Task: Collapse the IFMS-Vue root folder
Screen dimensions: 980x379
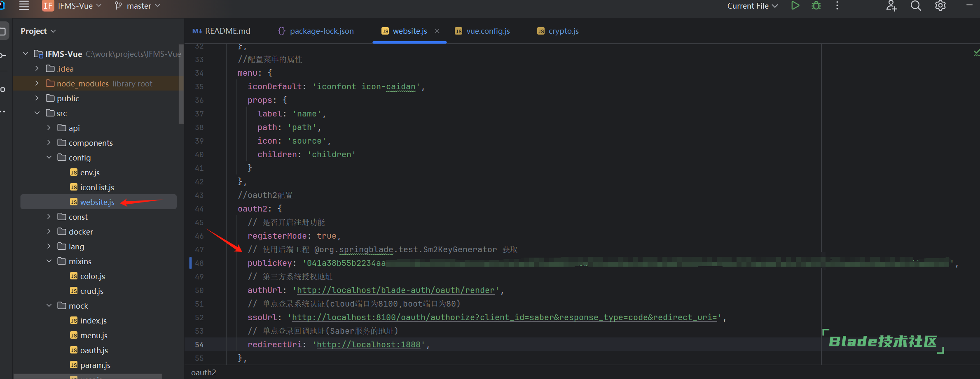Action: [26, 54]
